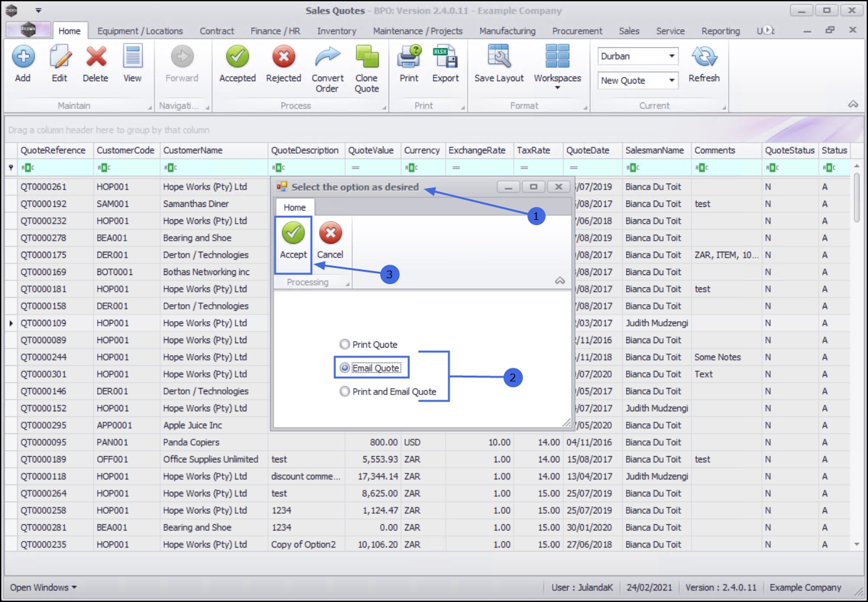
Task: Click the filter icon under Comments column
Action: coord(702,168)
